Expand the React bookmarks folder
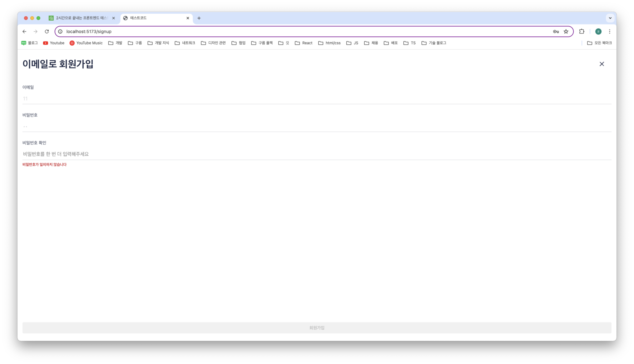 [x=303, y=43]
